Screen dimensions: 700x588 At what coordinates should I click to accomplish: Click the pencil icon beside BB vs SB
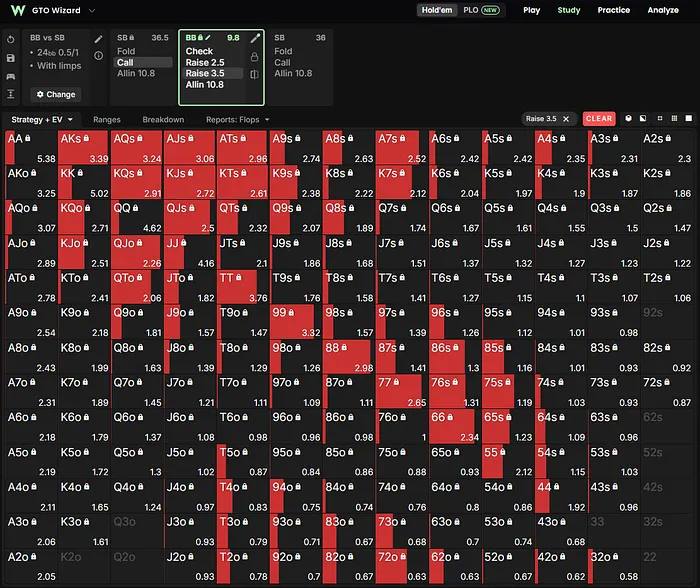pos(98,39)
